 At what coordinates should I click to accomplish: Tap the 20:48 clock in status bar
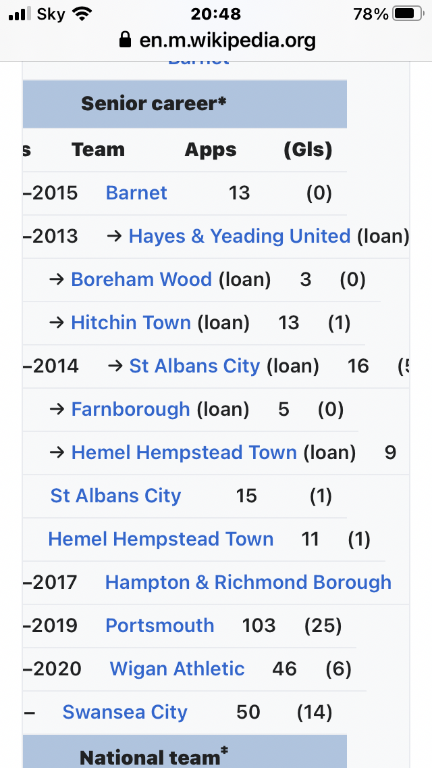(x=216, y=14)
